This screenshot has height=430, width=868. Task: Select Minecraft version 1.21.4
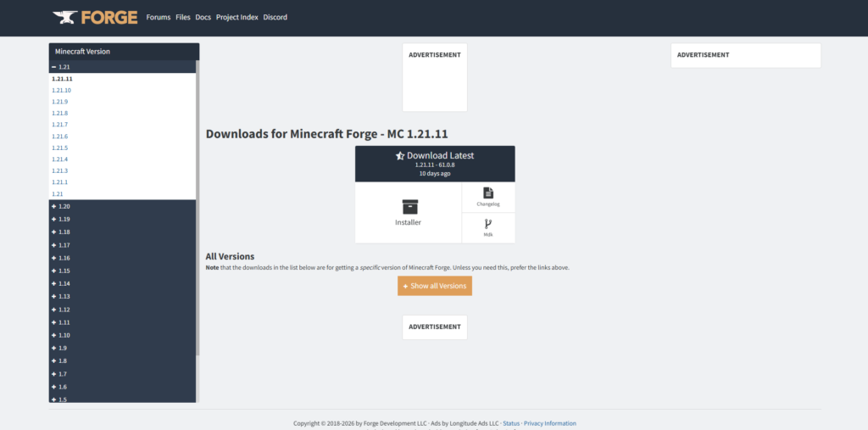(59, 159)
